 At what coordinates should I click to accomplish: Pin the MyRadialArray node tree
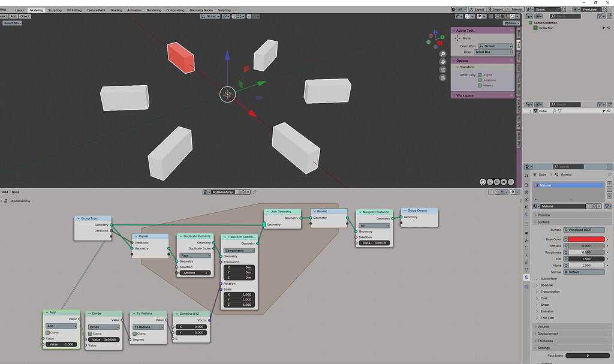[254, 192]
